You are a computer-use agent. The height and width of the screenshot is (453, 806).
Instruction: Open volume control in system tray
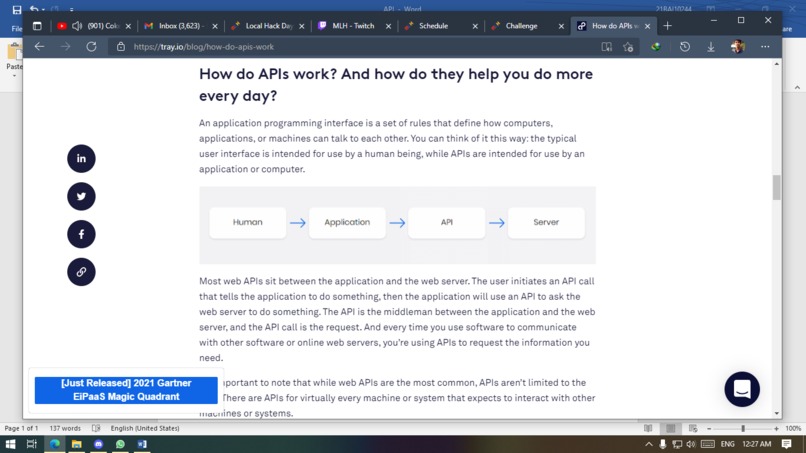[691, 444]
